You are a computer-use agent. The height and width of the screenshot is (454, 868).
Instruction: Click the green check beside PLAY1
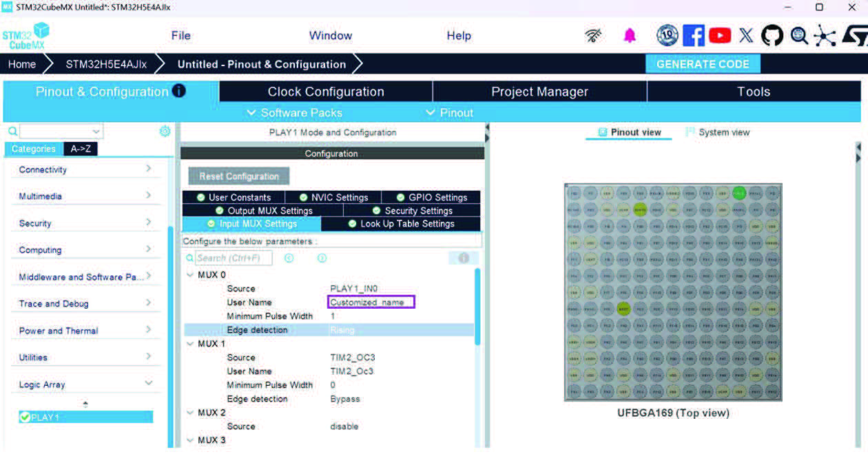[25, 417]
